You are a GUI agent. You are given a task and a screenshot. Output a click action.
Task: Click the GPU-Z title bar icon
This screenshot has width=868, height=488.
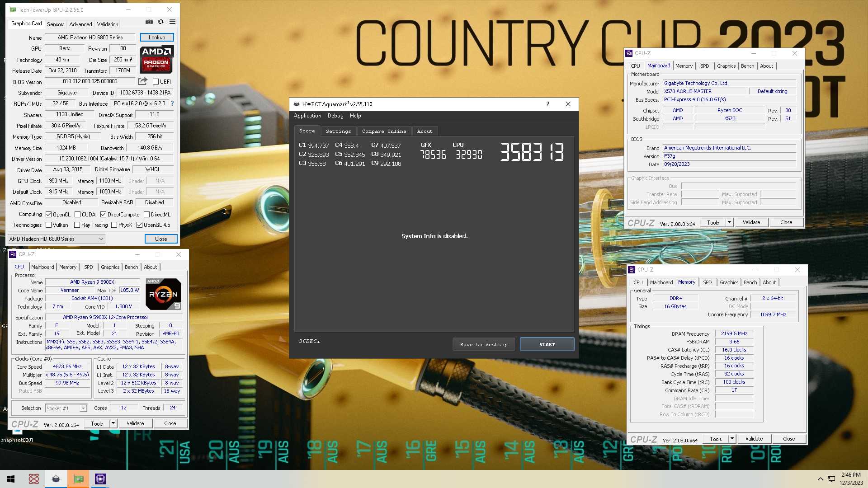13,9
